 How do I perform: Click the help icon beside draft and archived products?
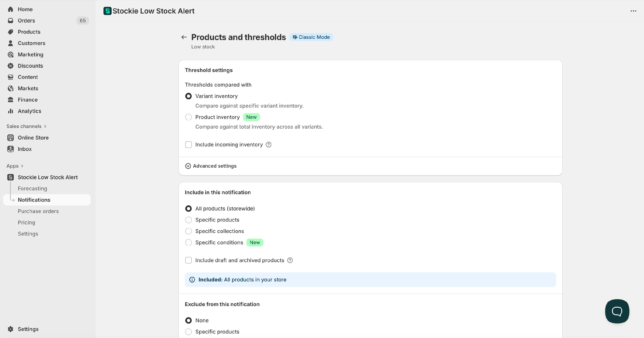pyautogui.click(x=290, y=260)
